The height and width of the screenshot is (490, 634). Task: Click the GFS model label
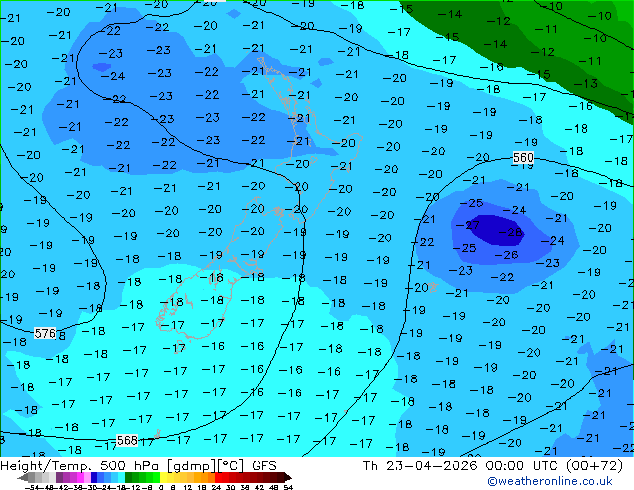264,466
